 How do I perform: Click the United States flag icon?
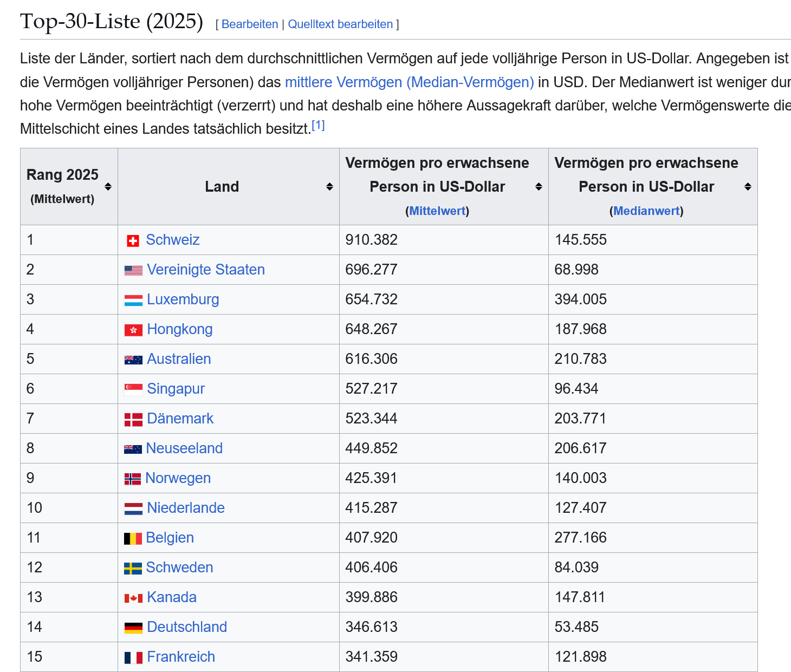click(x=133, y=270)
